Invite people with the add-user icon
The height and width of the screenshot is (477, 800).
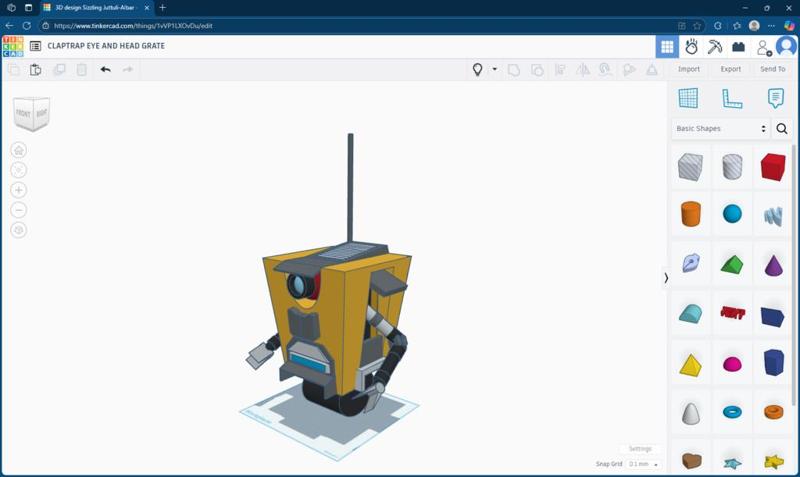pos(764,47)
